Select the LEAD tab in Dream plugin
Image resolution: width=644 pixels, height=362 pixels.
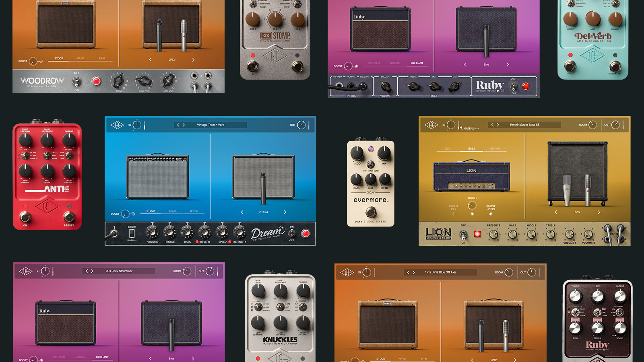point(172,211)
